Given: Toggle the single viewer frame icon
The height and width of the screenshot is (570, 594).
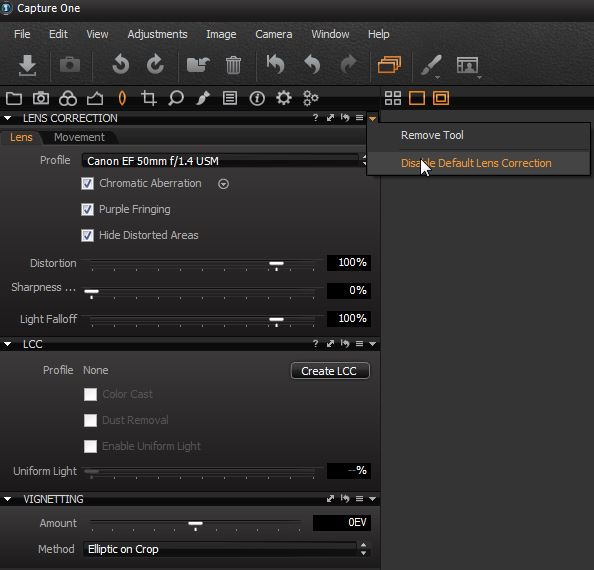Looking at the screenshot, I should [417, 98].
